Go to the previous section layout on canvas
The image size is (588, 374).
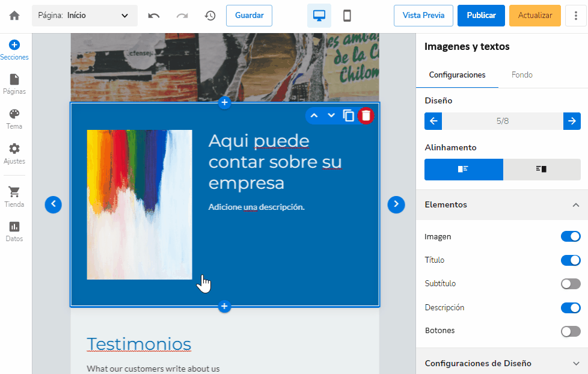tap(54, 204)
